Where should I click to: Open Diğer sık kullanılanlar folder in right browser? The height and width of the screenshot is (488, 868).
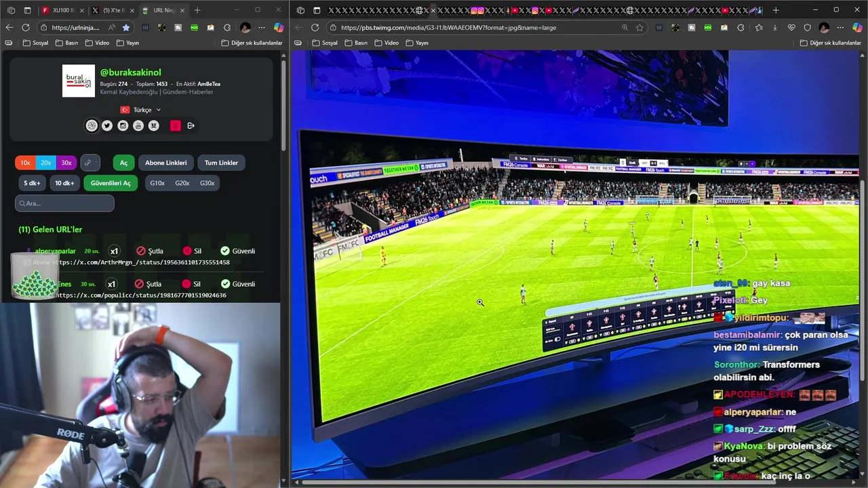click(831, 43)
